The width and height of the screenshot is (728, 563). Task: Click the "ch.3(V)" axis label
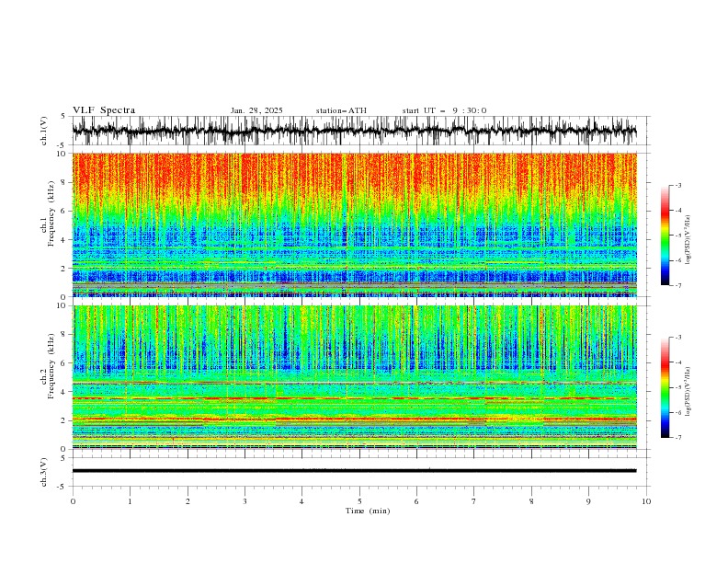coord(44,472)
